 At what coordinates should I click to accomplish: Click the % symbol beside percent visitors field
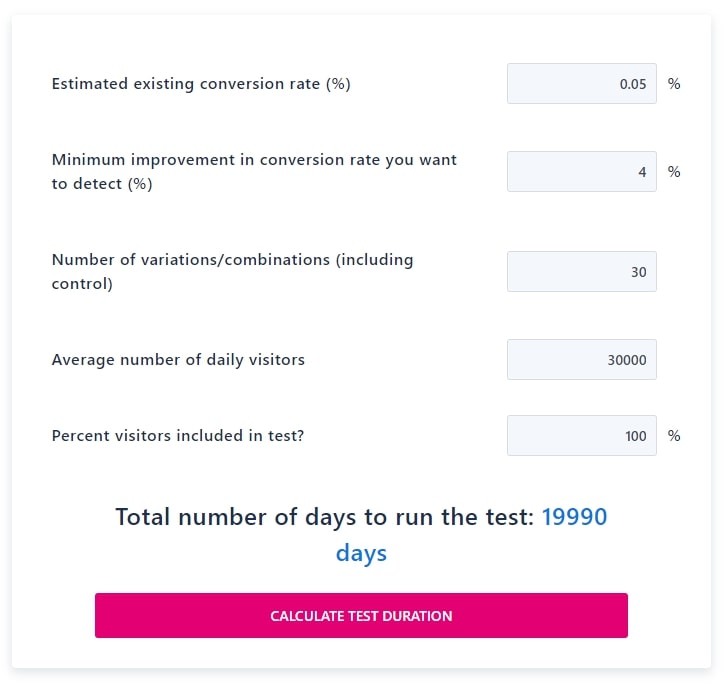tap(674, 436)
